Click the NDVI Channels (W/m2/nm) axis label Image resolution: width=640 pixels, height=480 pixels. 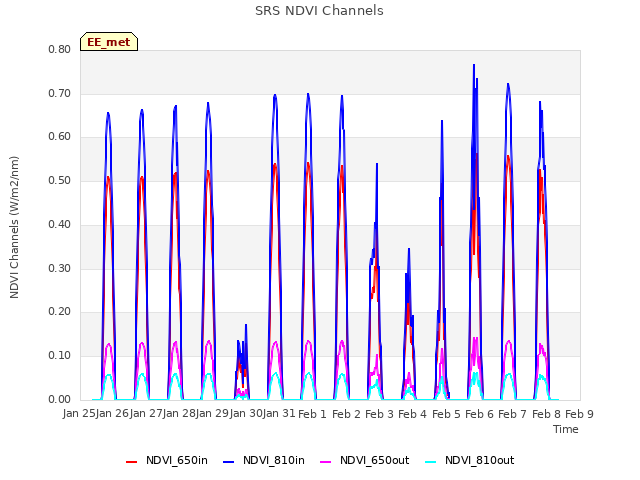14,227
